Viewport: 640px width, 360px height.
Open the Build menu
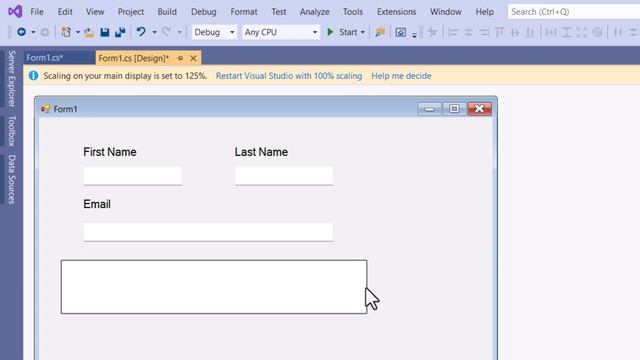pyautogui.click(x=167, y=12)
